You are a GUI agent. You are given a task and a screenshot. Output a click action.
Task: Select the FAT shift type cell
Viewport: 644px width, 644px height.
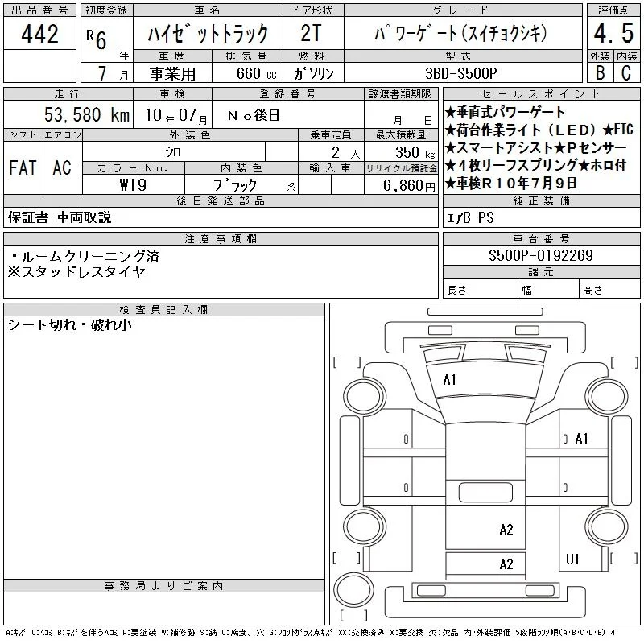click(x=23, y=167)
